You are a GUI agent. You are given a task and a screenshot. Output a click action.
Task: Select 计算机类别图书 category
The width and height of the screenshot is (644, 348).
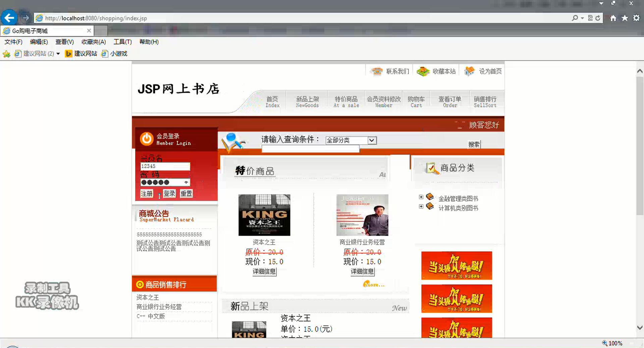point(458,208)
